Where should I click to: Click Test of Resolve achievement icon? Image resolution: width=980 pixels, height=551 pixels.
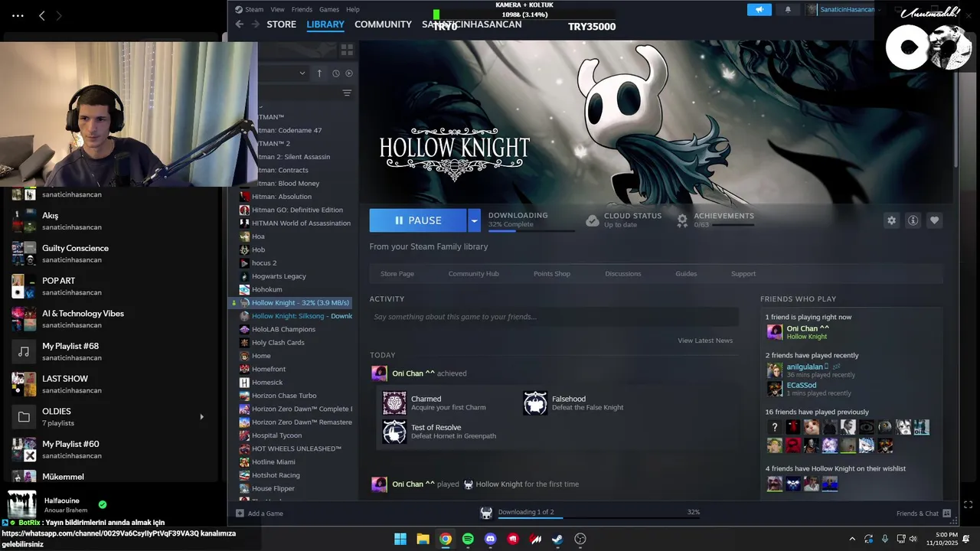point(394,432)
